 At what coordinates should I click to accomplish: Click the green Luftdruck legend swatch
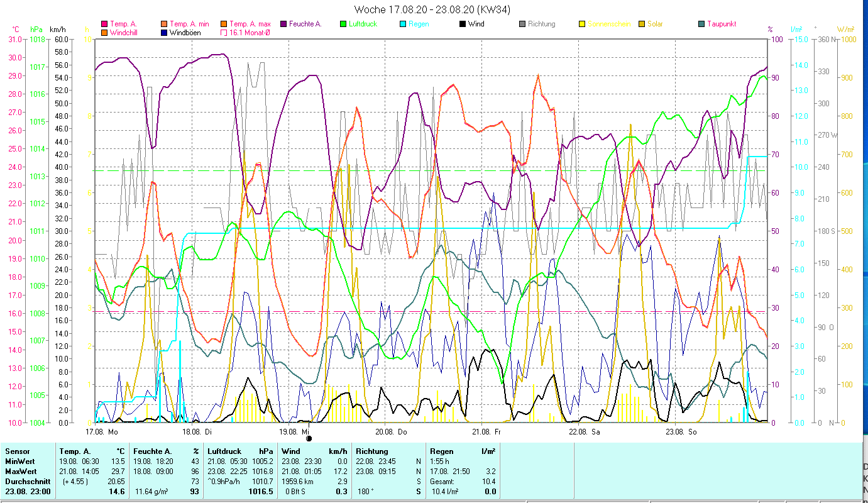(343, 24)
